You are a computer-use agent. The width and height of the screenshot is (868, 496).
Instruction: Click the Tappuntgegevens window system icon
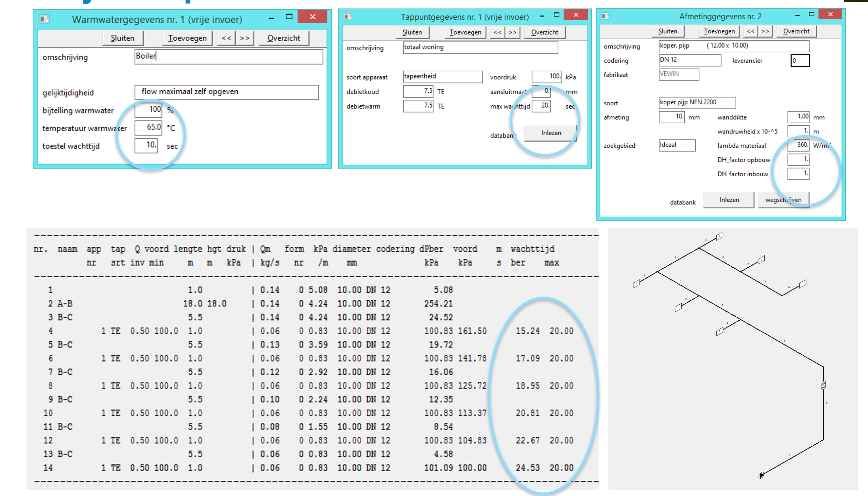(x=348, y=16)
